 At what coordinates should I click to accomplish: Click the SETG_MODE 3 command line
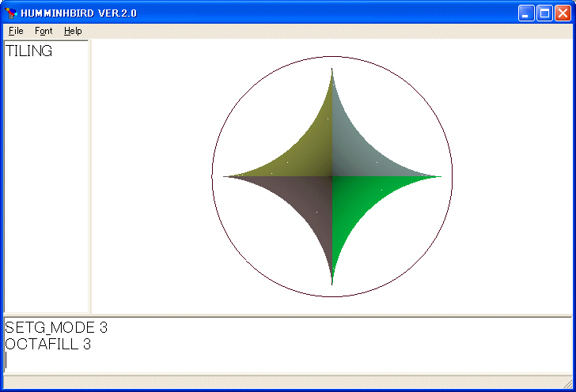point(56,327)
